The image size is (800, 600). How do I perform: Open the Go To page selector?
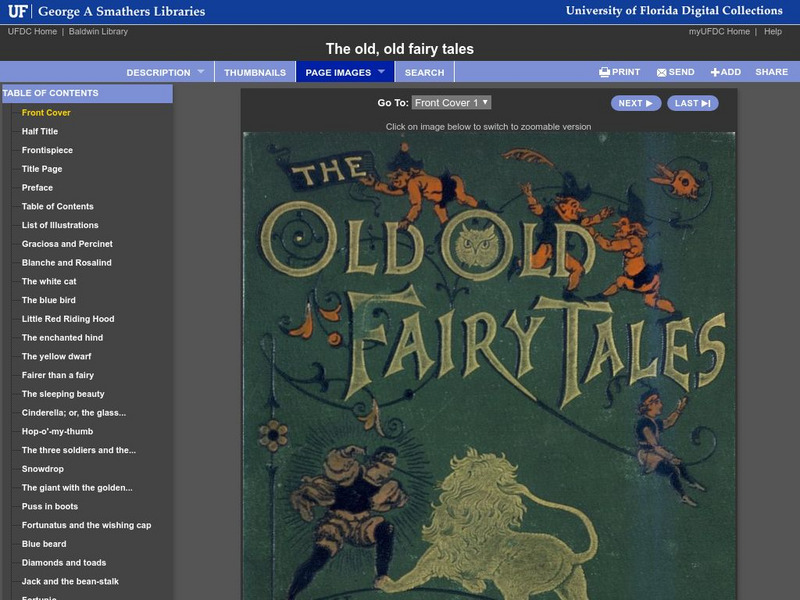pyautogui.click(x=452, y=103)
